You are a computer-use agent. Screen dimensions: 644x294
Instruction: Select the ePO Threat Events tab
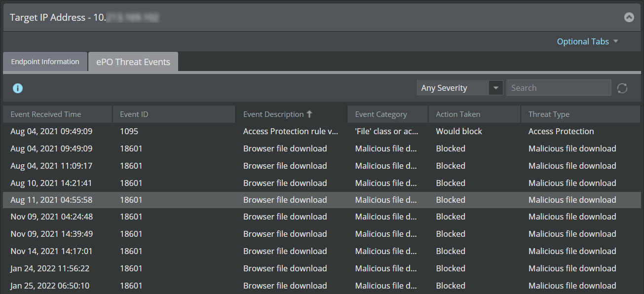pyautogui.click(x=133, y=62)
